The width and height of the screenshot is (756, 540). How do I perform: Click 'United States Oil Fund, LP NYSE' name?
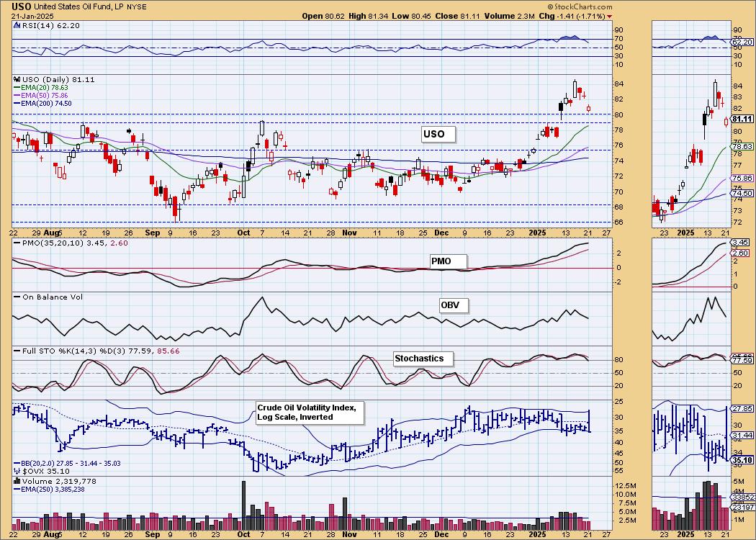91,7
